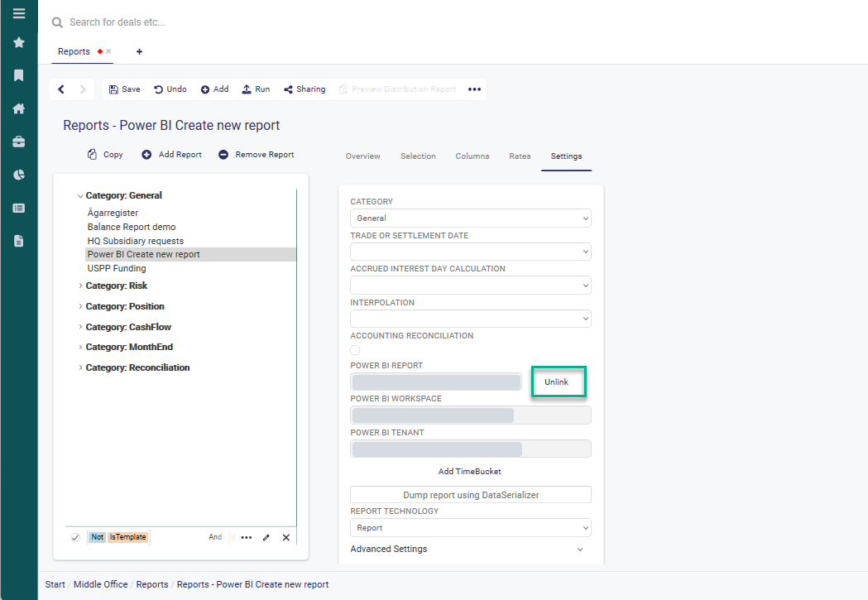This screenshot has height=600, width=868.
Task: Expand Category: Reconciliation
Action: pyautogui.click(x=80, y=367)
